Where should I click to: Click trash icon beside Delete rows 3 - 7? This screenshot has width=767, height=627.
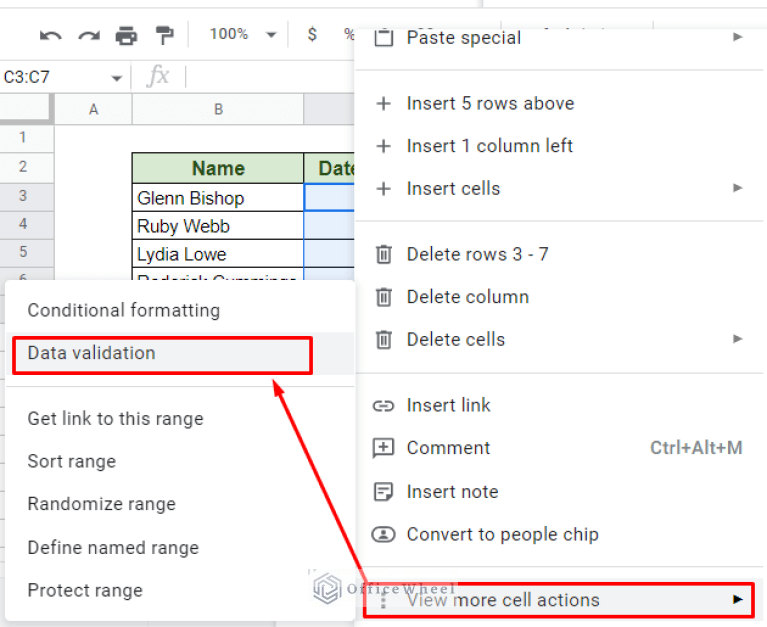[384, 254]
